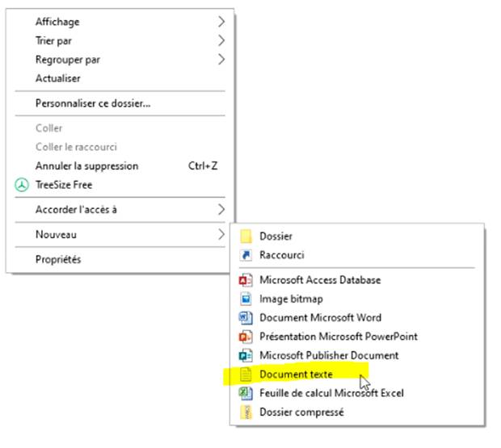Expand the Accorder l'accès à arrow
Image resolution: width=501 pixels, height=448 pixels.
pos(221,209)
